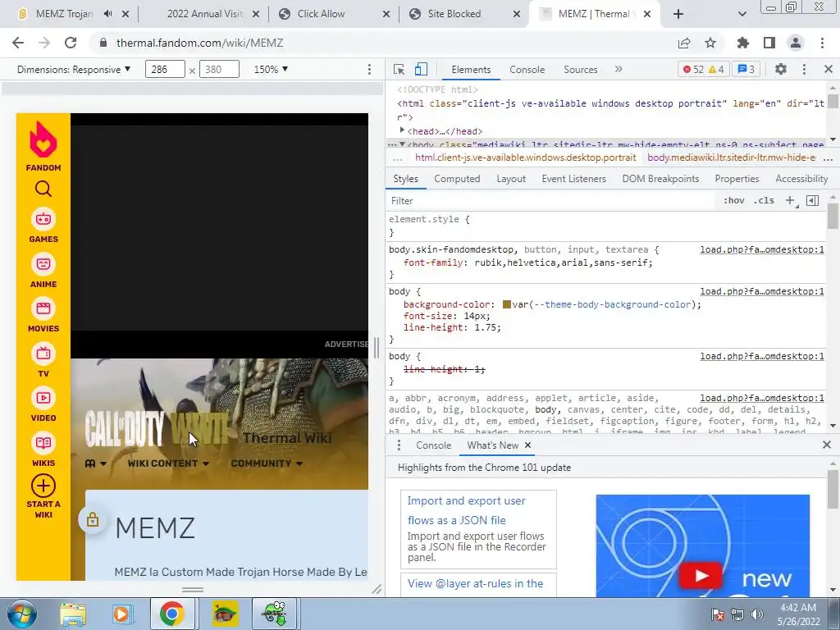
Task: Open load.php source link for font-family rule
Action: point(762,249)
